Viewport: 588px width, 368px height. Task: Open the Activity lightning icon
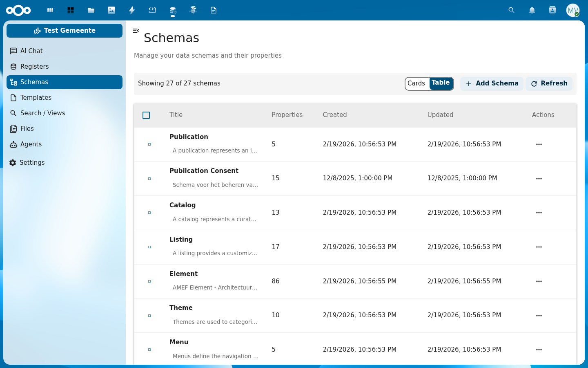(132, 10)
